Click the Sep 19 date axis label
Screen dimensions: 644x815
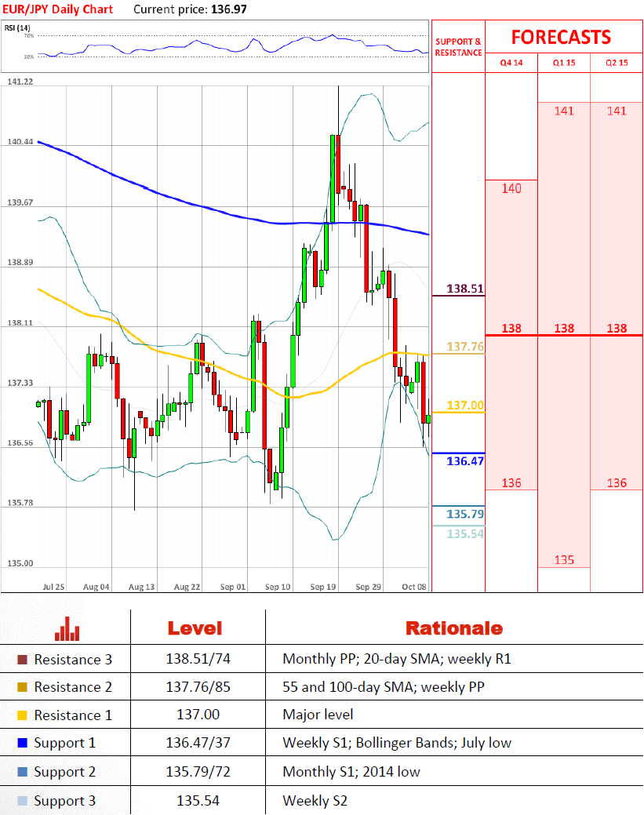tap(323, 587)
